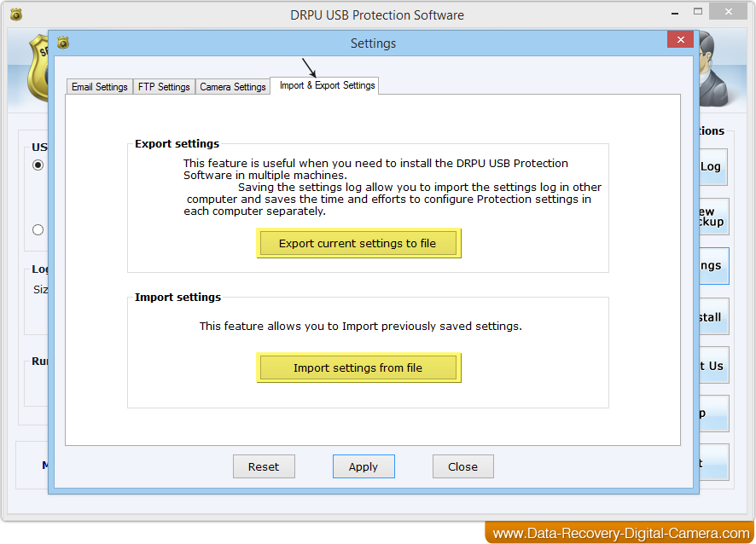Click the 'Export settings' group heading
Viewport: 756px width, 544px height.
click(x=177, y=143)
